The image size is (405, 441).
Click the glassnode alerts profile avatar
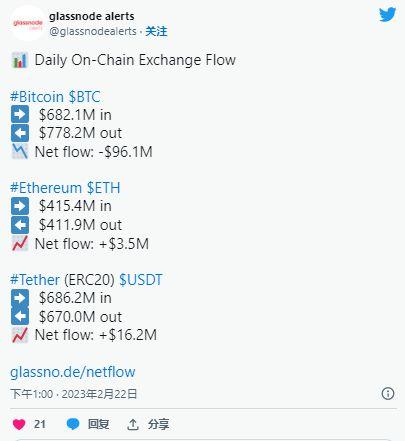[x=28, y=24]
